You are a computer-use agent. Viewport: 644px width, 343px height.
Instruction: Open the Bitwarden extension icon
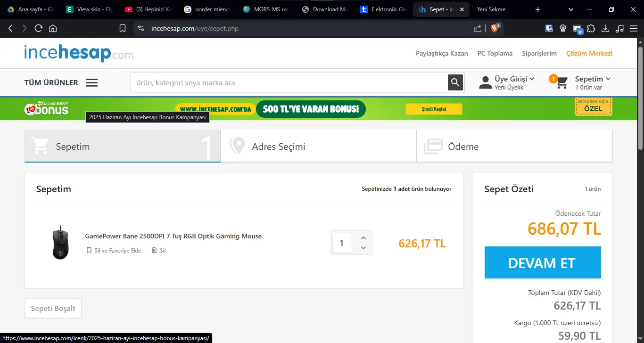(x=549, y=28)
